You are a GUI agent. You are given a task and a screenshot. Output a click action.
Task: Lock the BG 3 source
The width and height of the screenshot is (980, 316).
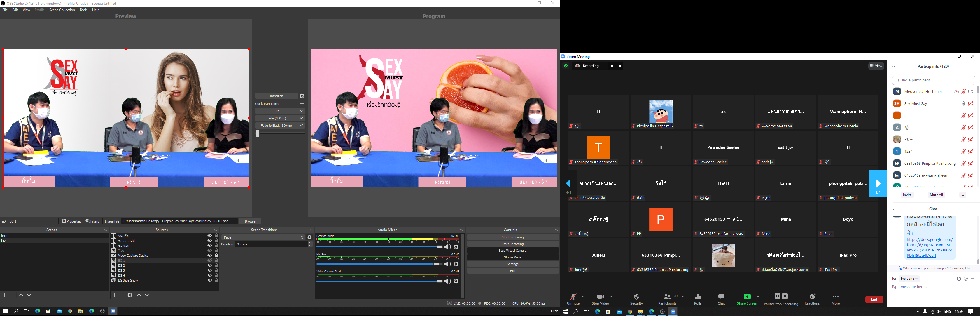click(x=216, y=270)
